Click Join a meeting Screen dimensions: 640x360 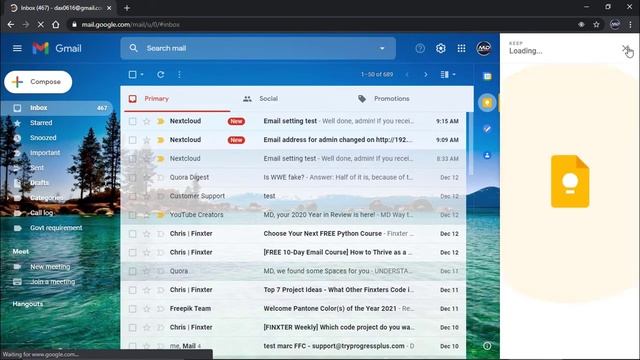click(52, 282)
